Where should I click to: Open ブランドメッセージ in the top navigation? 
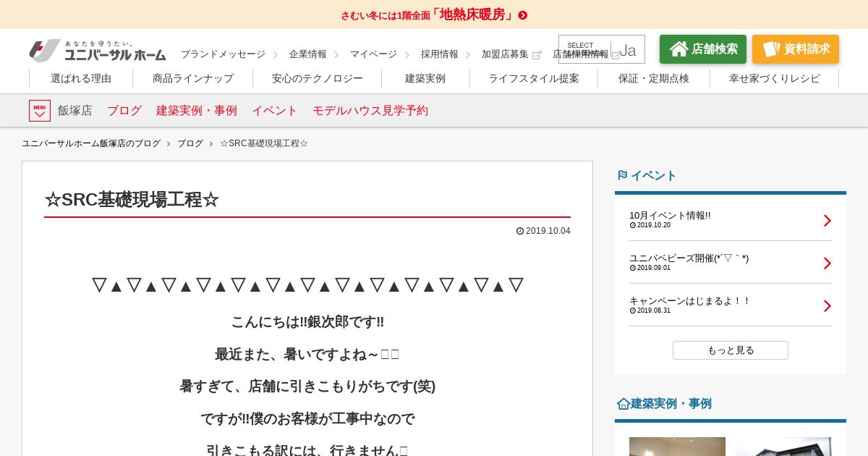(x=223, y=54)
